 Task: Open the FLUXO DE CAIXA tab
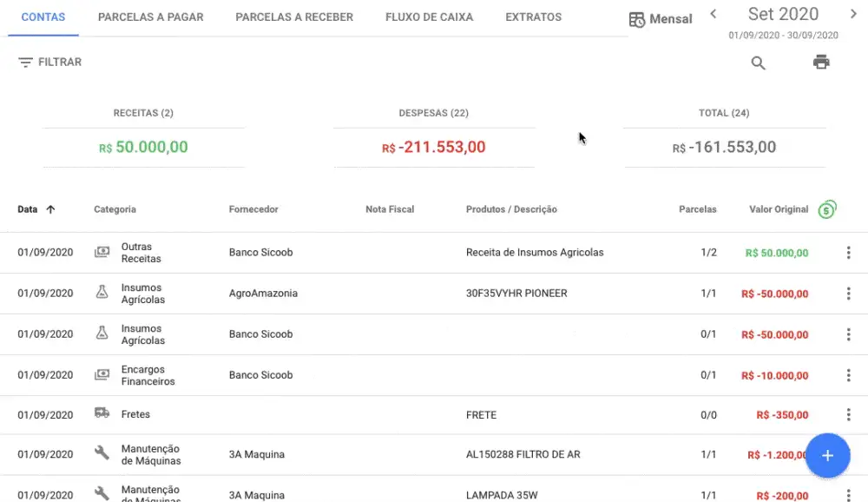pos(429,17)
